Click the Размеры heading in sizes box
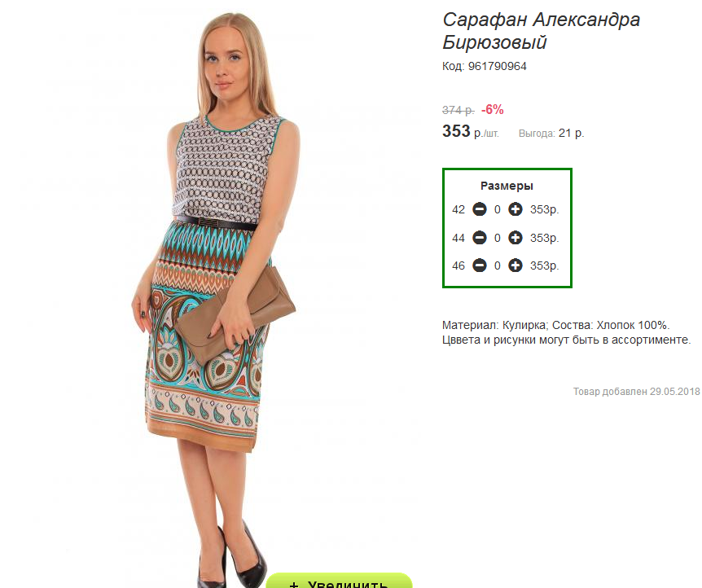The height and width of the screenshot is (588, 702). pyautogui.click(x=507, y=186)
